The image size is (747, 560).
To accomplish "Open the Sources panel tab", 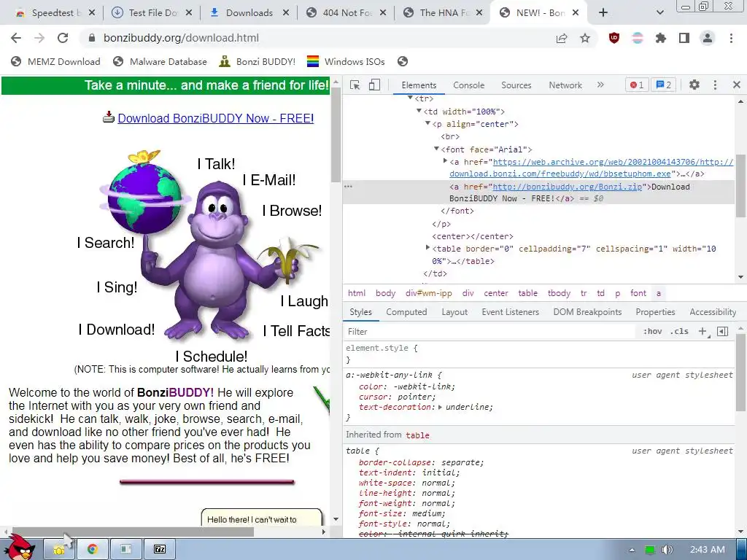I will (x=516, y=85).
